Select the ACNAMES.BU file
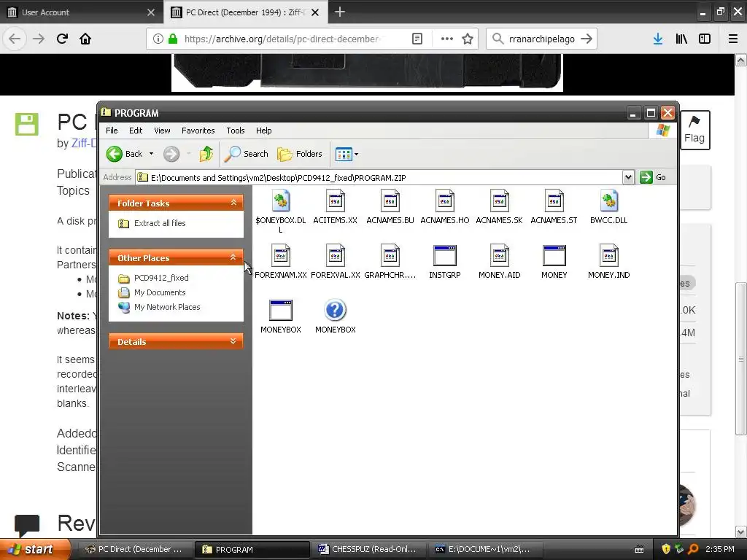Screen dimensions: 747x560 (390, 208)
